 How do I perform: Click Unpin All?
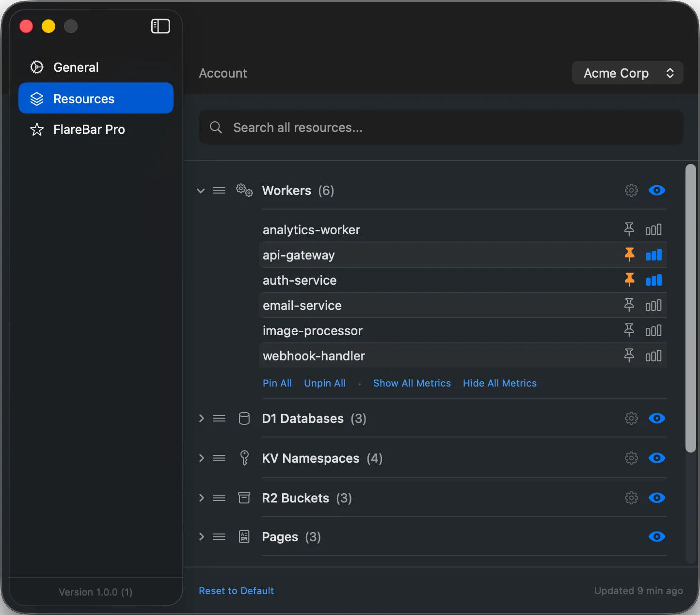point(324,383)
